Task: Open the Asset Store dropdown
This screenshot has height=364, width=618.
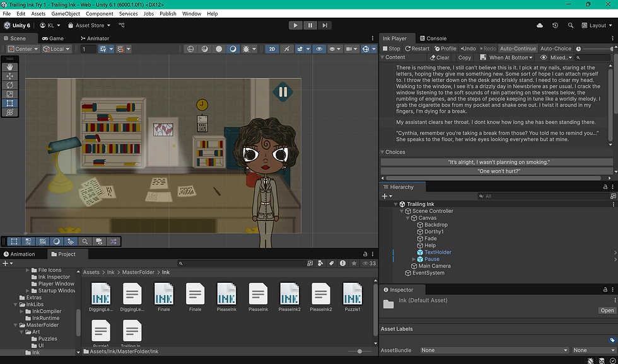Action: 89,25
